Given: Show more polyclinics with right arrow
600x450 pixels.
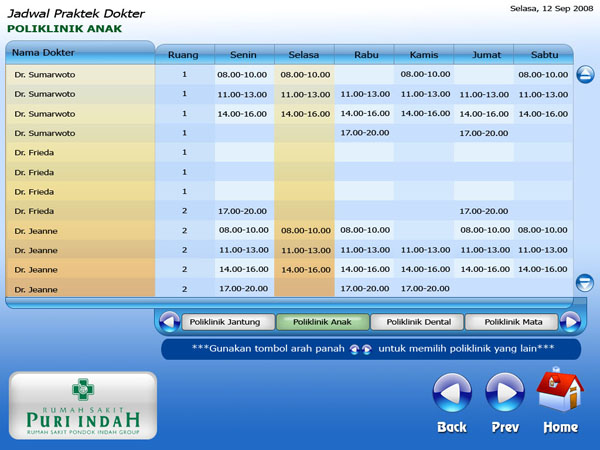Looking at the screenshot, I should point(570,322).
